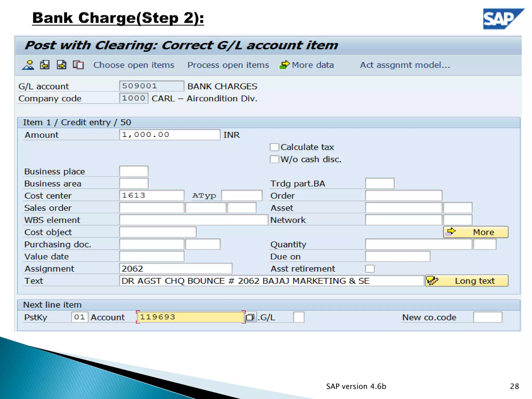
Task: Click the G/L account field 509001
Action: point(152,86)
